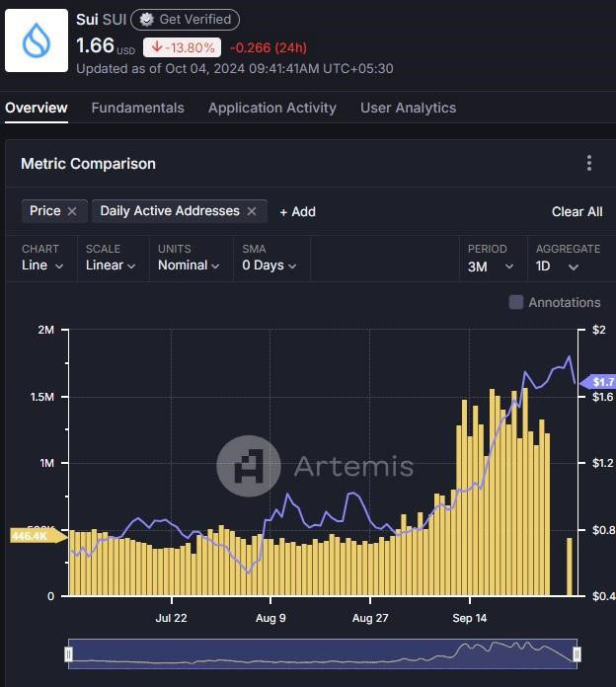Click the Sui water drop logo
Screen dimensions: 616x687
(x=37, y=40)
